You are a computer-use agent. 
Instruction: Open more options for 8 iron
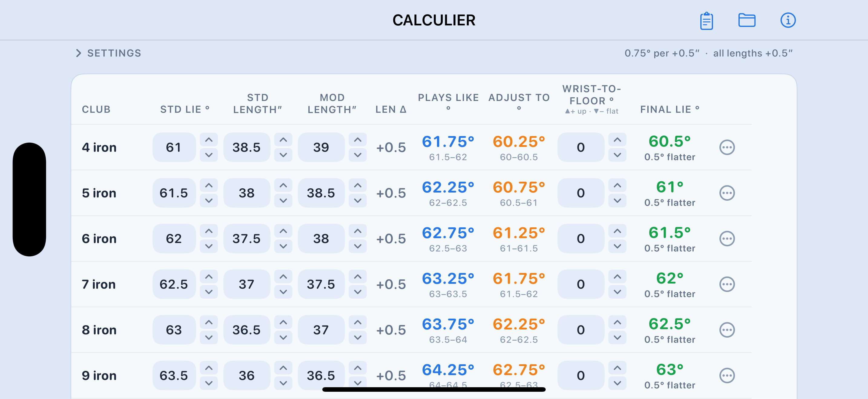click(727, 330)
